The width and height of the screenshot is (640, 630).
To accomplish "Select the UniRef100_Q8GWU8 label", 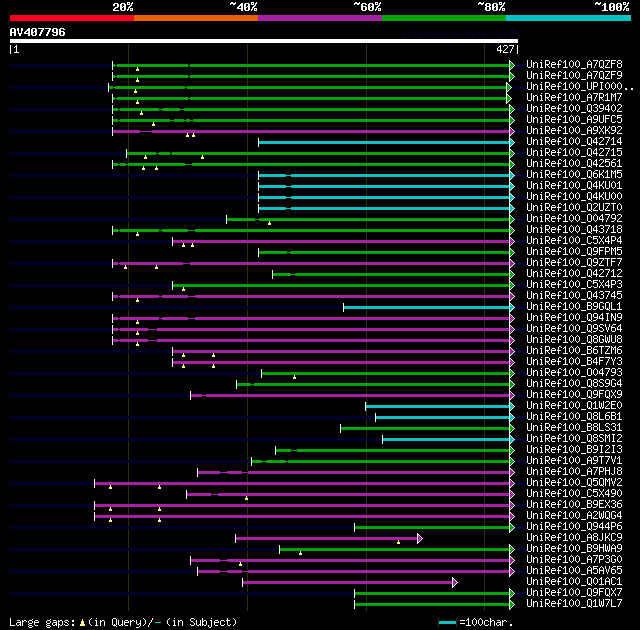I will click(x=574, y=340).
